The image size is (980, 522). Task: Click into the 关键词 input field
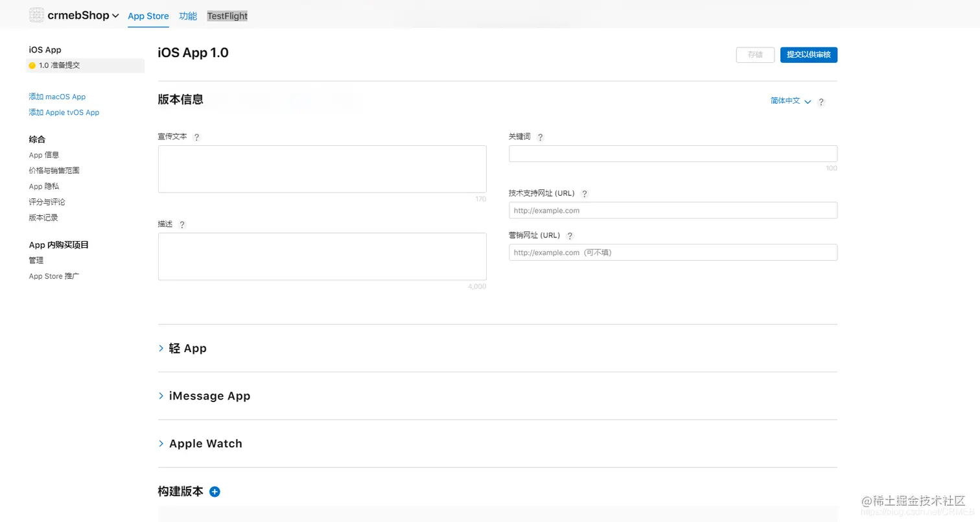[673, 154]
